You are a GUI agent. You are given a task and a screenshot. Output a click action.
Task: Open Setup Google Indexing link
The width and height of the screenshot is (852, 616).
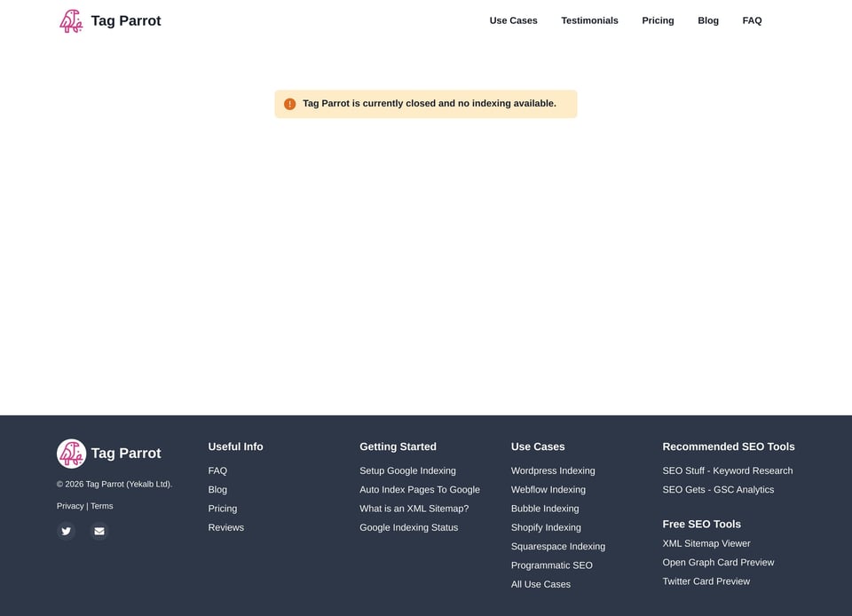(407, 471)
